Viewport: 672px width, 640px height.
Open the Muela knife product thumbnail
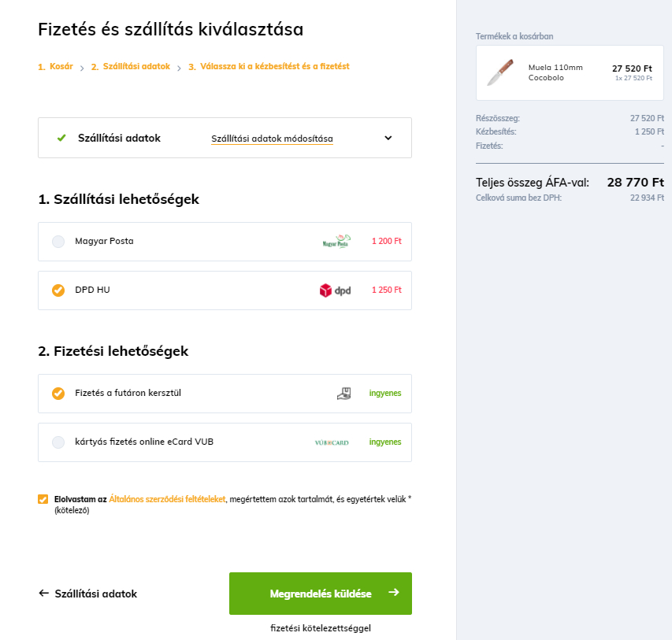500,72
